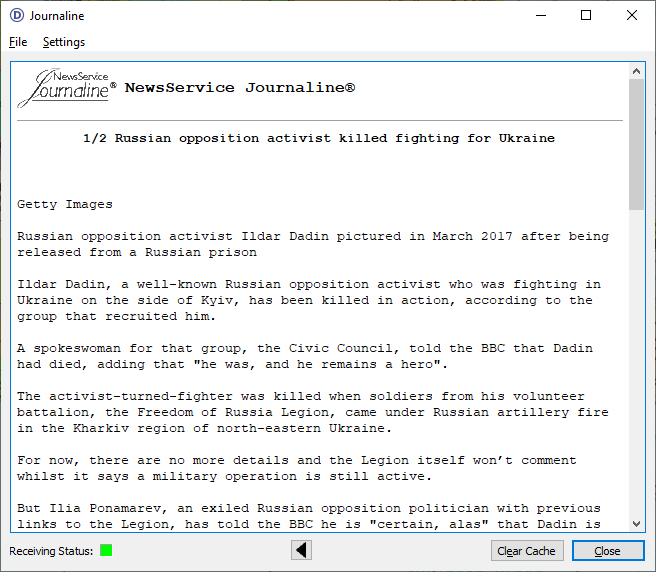Minimize the Journaline window

click(x=540, y=15)
